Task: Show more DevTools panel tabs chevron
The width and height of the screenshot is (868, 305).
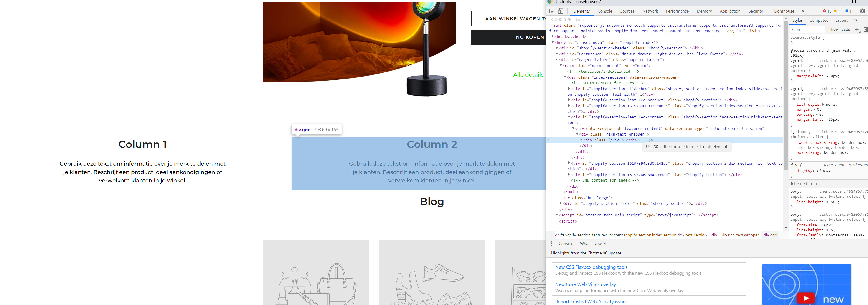Action: (803, 11)
